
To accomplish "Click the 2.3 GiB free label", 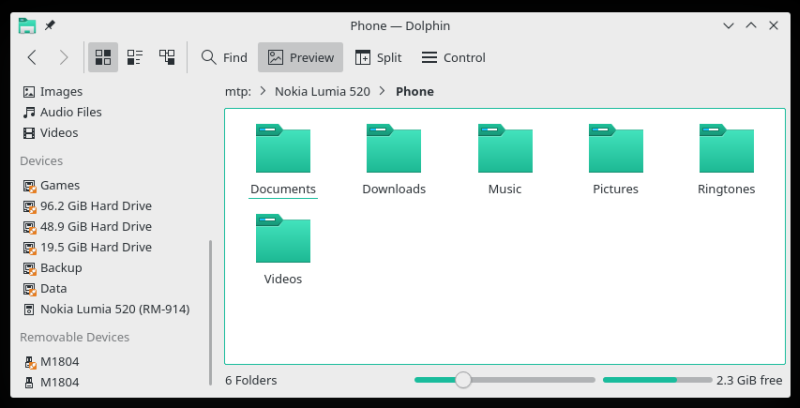I will click(749, 380).
